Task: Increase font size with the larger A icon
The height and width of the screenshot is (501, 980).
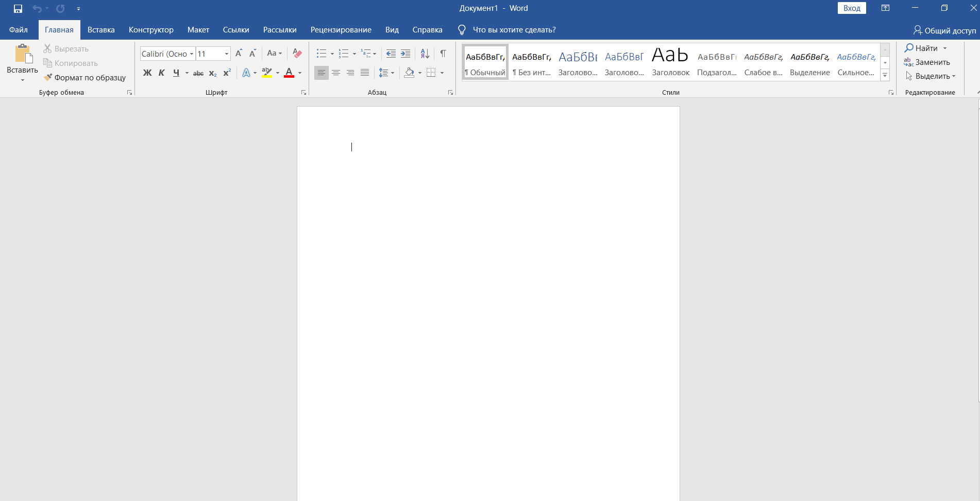Action: click(239, 53)
